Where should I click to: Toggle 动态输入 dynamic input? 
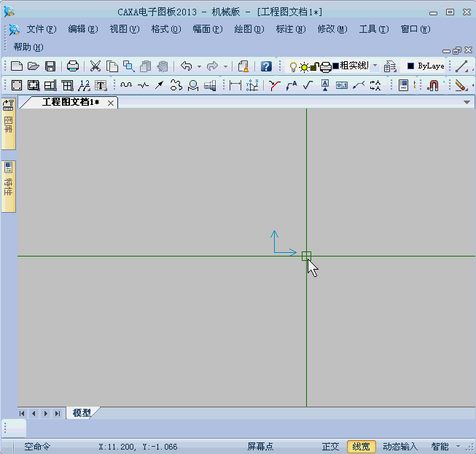point(400,447)
